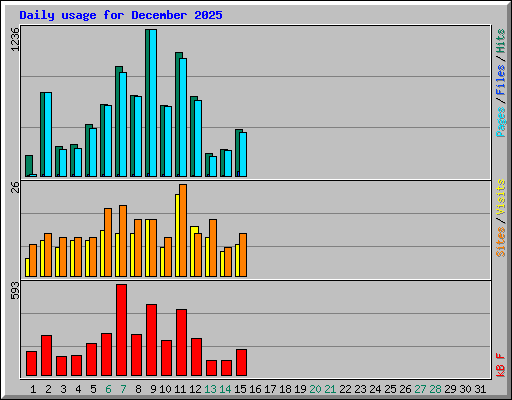Click the red kilobytes bar for day 14

pyautogui.click(x=226, y=368)
